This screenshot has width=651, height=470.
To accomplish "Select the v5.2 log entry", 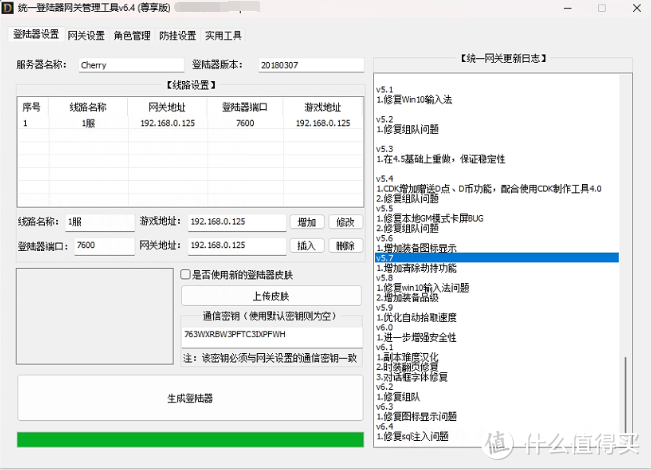I will tap(384, 119).
